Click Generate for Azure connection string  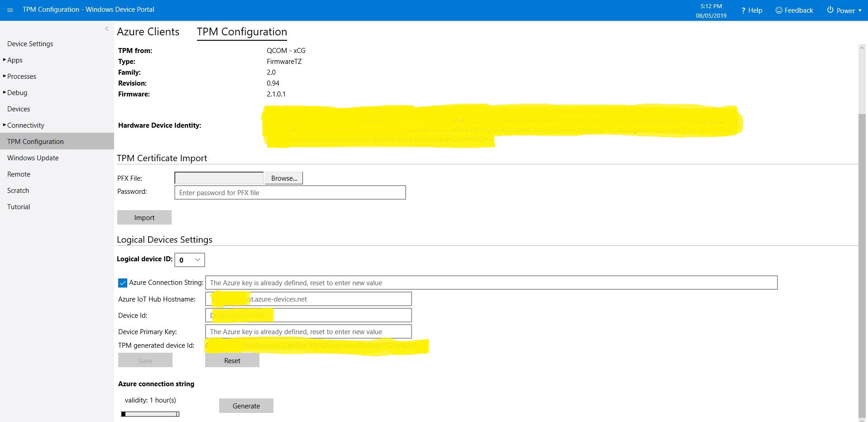[x=246, y=406]
